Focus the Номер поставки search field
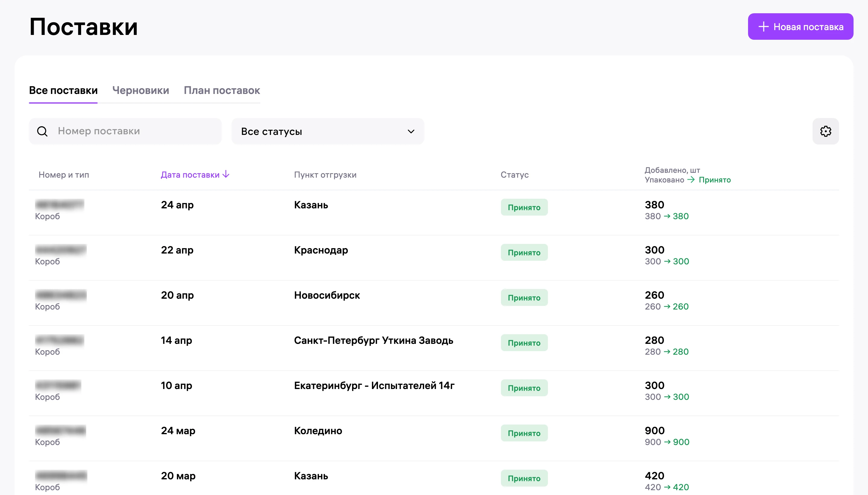Viewport: 868px width, 495px height. click(125, 131)
